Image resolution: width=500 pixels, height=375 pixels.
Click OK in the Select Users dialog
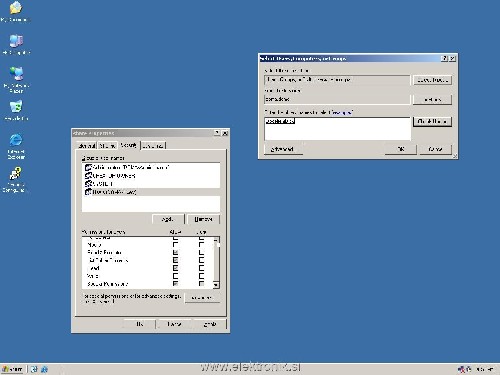coord(401,149)
